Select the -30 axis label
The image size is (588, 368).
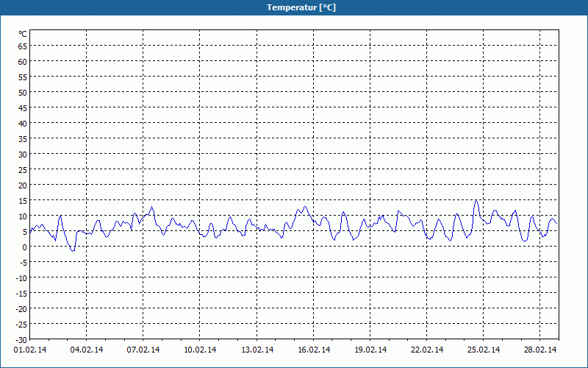coord(21,340)
